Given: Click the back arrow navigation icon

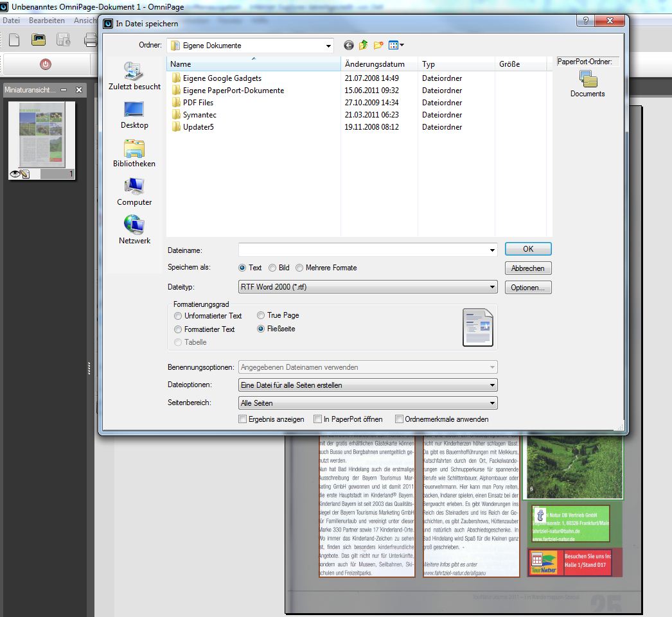Looking at the screenshot, I should point(349,46).
